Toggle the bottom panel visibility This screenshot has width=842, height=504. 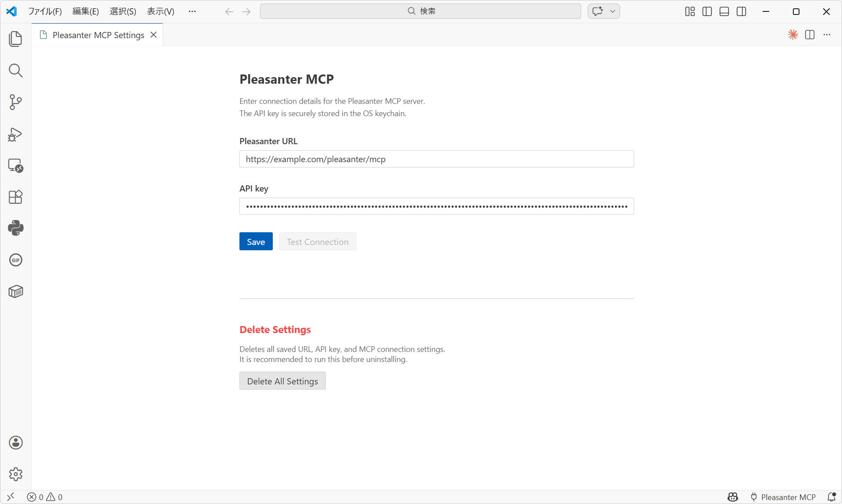[724, 11]
